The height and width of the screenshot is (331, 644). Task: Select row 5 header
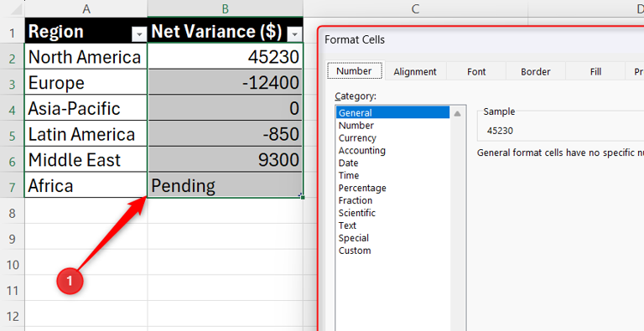click(12, 135)
